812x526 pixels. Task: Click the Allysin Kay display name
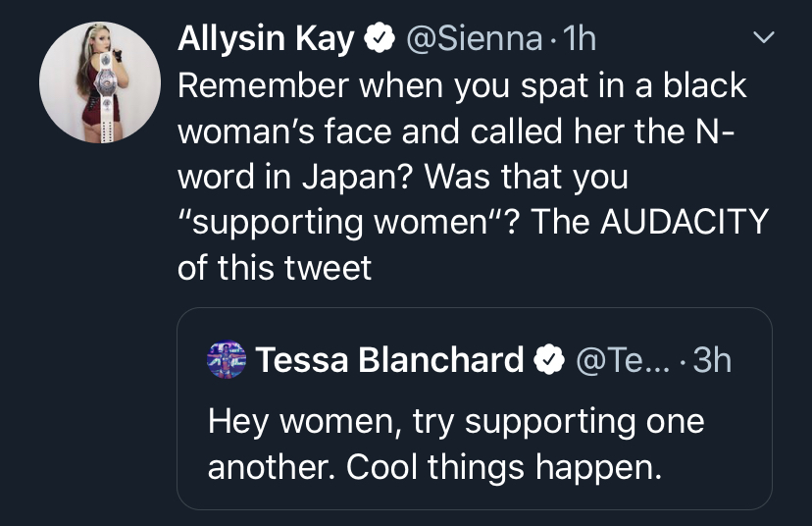coord(266,39)
